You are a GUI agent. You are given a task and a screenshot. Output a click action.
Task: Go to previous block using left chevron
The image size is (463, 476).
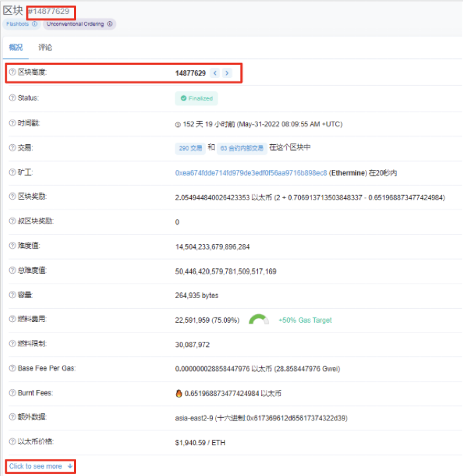coord(215,73)
